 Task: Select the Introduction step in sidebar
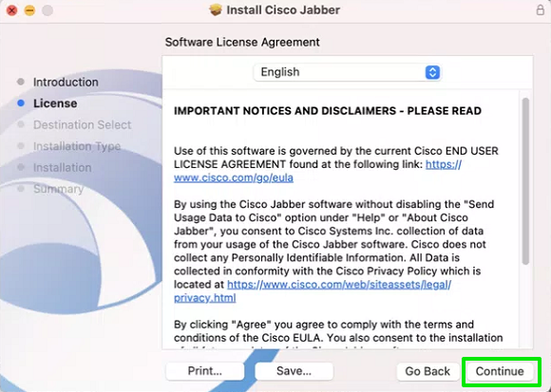pos(66,83)
